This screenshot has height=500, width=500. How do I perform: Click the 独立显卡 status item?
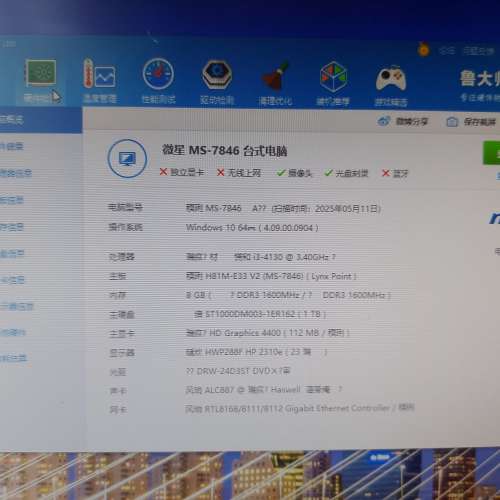[182, 172]
